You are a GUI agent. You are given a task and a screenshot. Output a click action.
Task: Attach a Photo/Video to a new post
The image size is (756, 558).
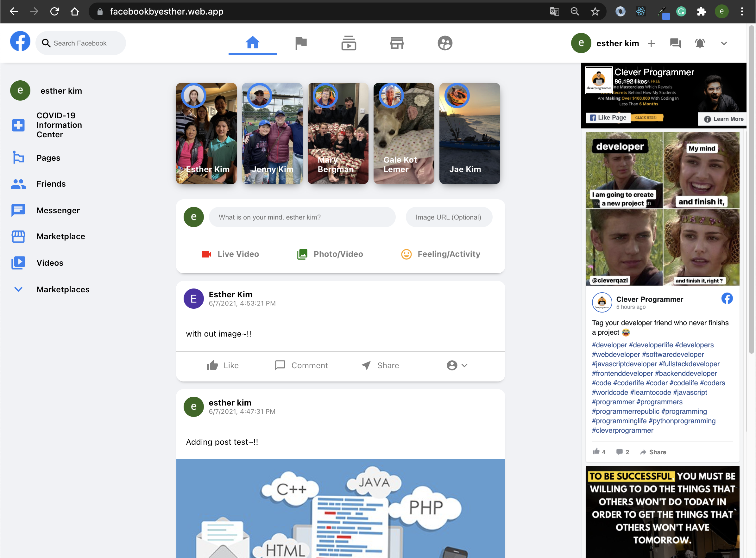(330, 254)
